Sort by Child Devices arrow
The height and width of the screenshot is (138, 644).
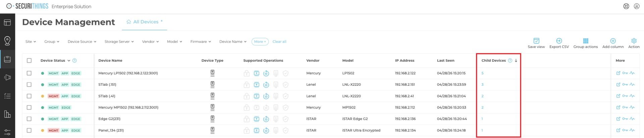pyautogui.click(x=516, y=60)
